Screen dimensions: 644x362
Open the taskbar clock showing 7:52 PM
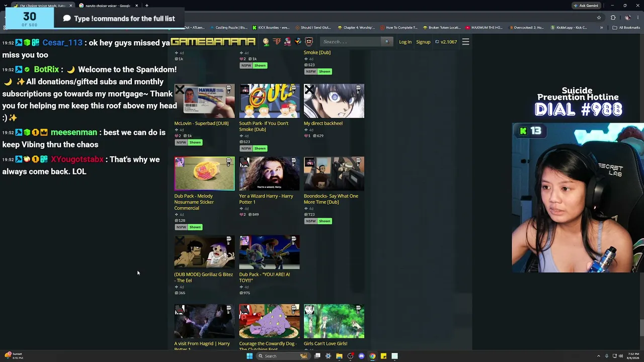coord(633,356)
